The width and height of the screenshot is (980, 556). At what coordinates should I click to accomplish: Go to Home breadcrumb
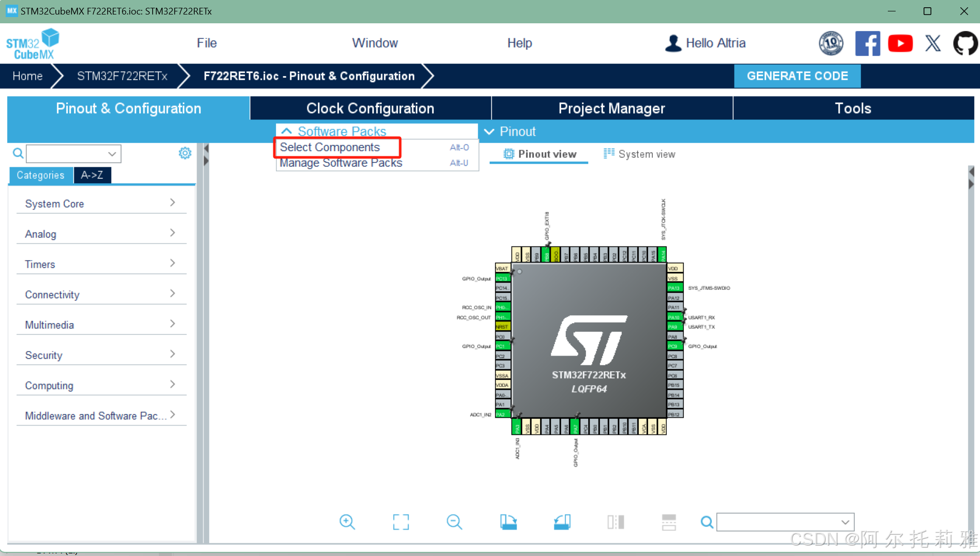coord(27,76)
